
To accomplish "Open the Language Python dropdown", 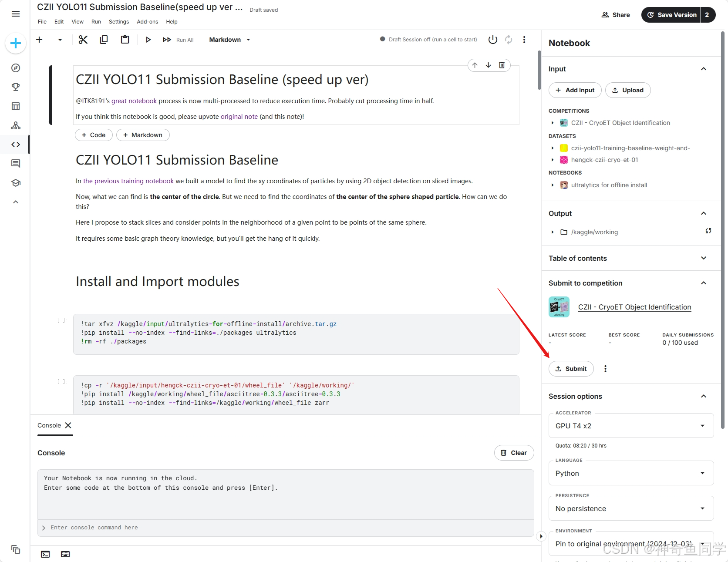I will [x=631, y=473].
